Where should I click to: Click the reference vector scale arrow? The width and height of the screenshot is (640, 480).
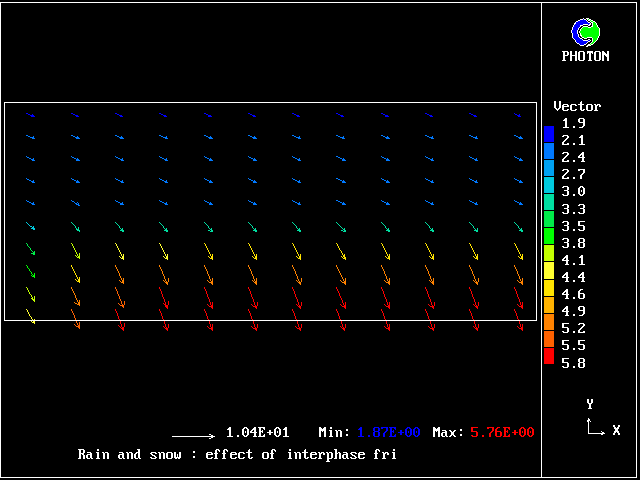(193, 436)
